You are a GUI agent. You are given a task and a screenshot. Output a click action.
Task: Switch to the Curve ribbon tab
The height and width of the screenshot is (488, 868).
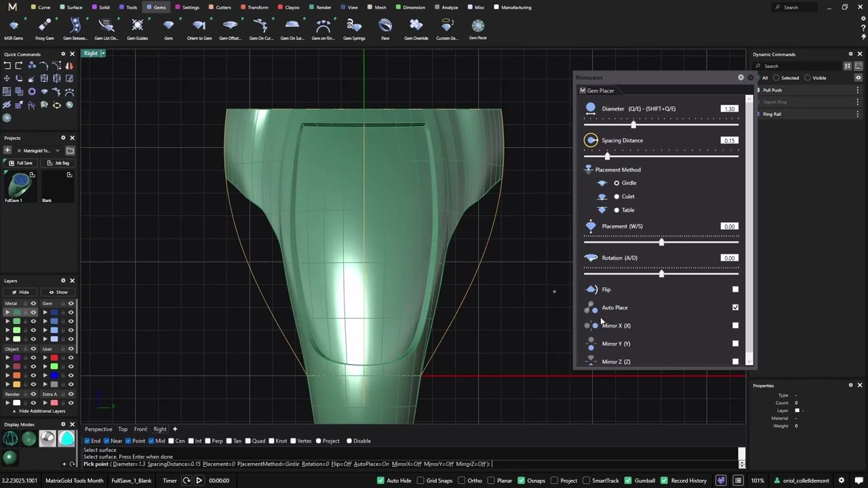[41, 7]
